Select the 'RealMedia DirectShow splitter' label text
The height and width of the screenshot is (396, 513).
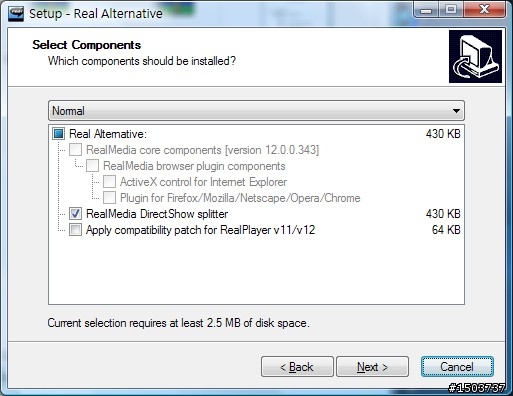[x=157, y=214]
